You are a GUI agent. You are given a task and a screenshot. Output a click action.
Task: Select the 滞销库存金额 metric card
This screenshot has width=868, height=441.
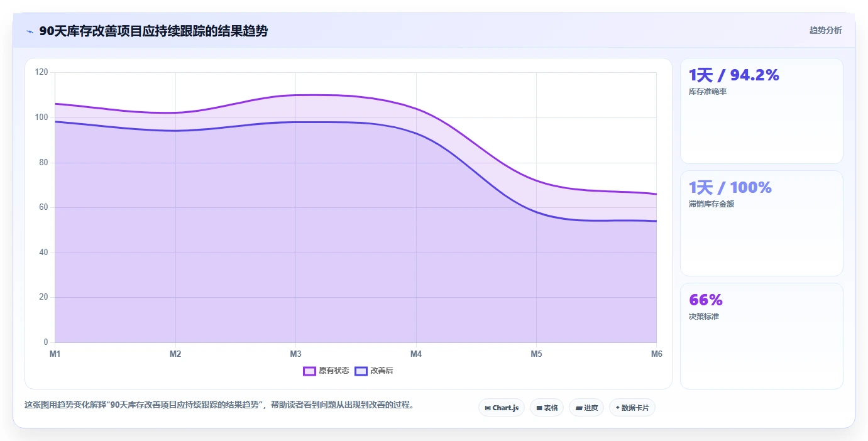(x=761, y=223)
